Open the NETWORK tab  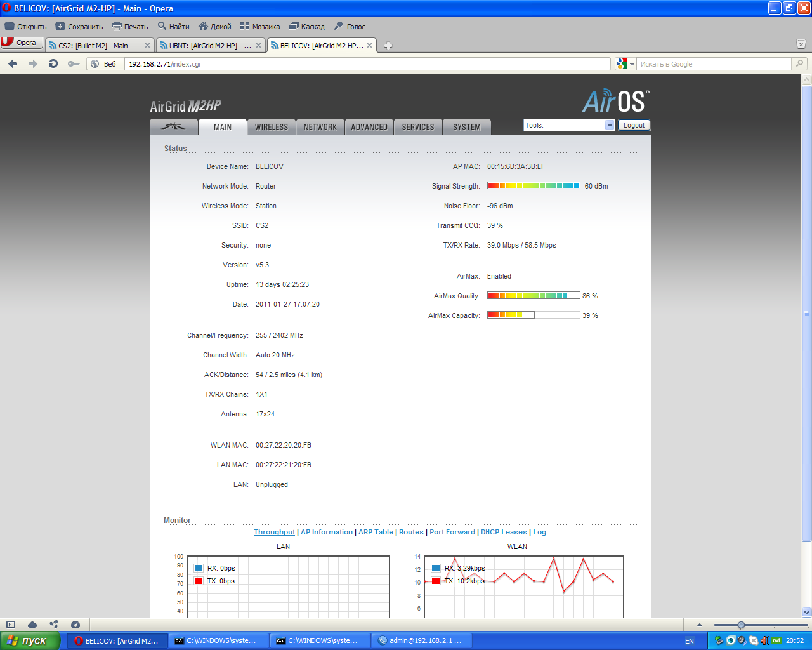[x=320, y=127]
